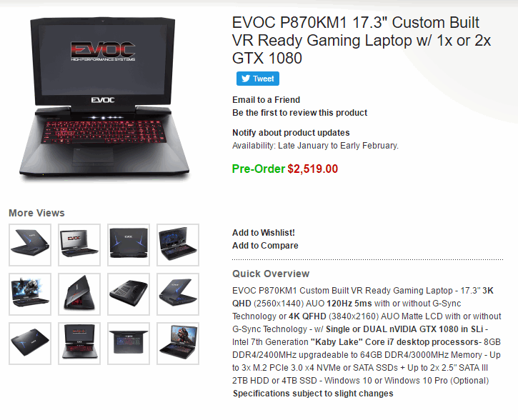Open the Email to a Friend link
The image size is (518, 420).
tap(266, 100)
